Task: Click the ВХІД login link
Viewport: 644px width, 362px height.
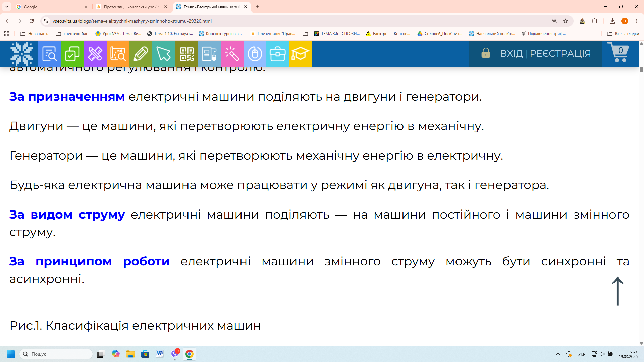Action: click(511, 53)
